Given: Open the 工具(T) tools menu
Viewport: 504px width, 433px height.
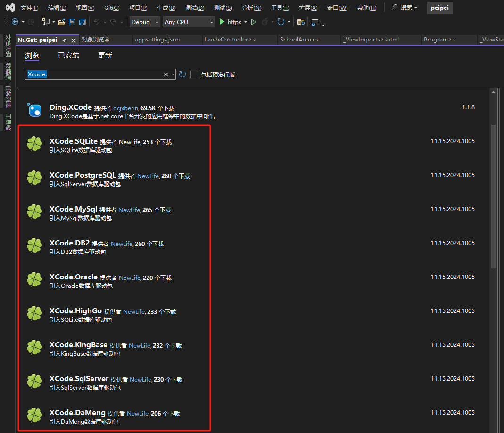Looking at the screenshot, I should point(280,8).
